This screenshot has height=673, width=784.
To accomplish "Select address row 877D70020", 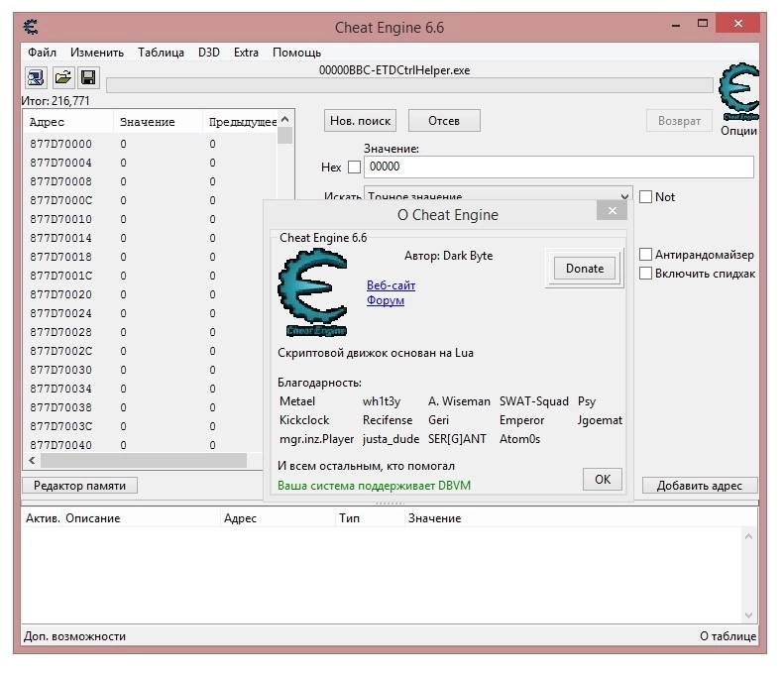I will tap(145, 294).
